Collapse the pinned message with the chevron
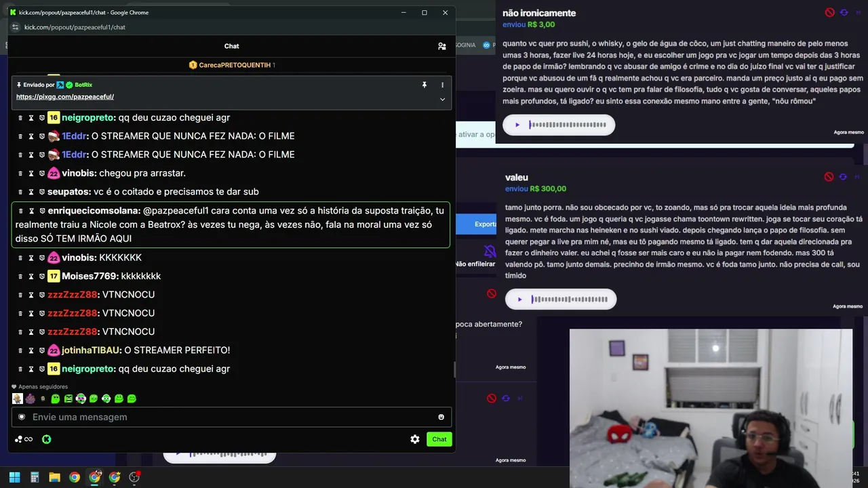Viewport: 868px width, 488px height. (442, 99)
